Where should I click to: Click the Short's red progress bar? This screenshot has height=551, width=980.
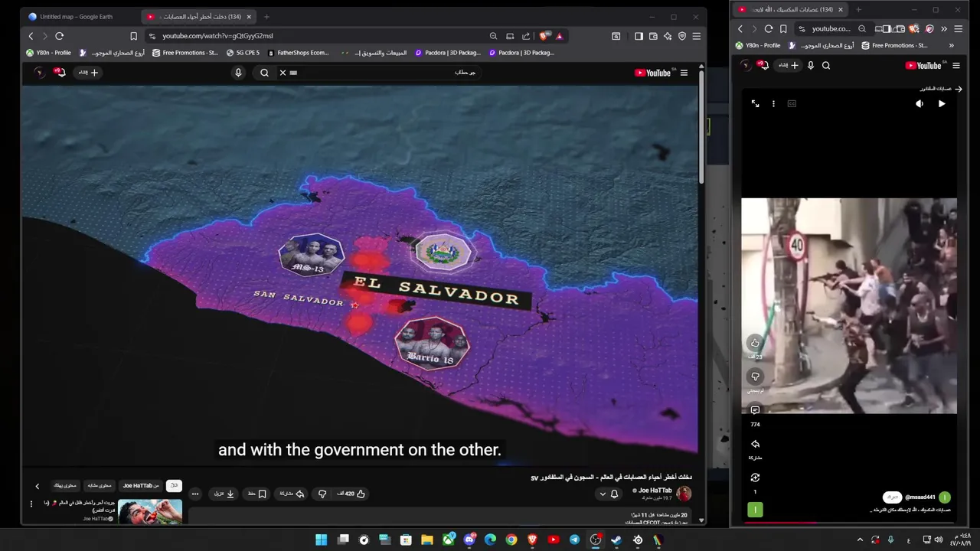click(x=779, y=524)
